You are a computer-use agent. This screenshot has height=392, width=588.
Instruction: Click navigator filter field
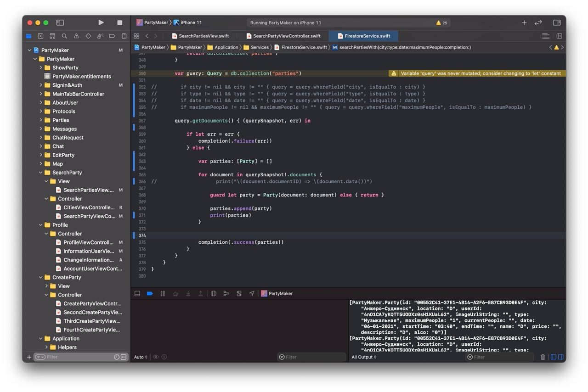(81, 357)
